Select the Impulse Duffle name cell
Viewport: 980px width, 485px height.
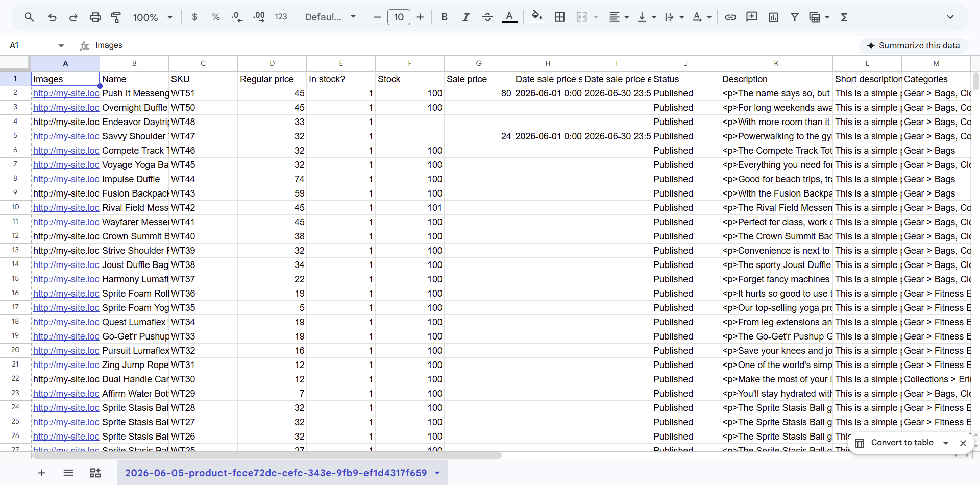point(134,179)
